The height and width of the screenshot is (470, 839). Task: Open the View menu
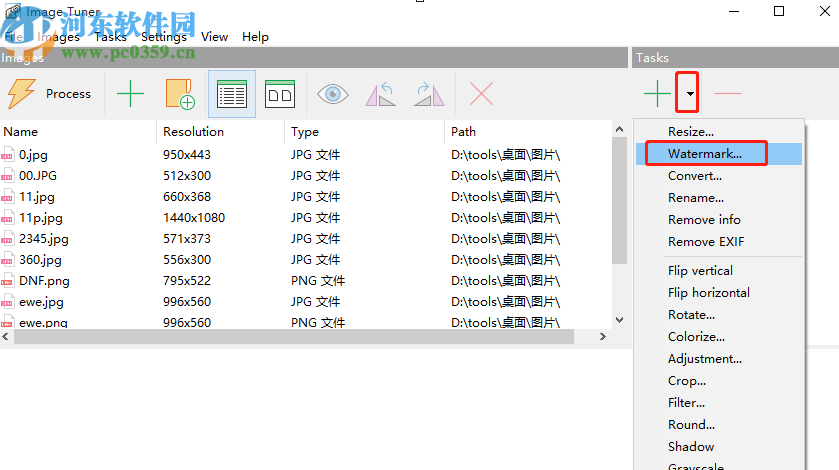[215, 37]
